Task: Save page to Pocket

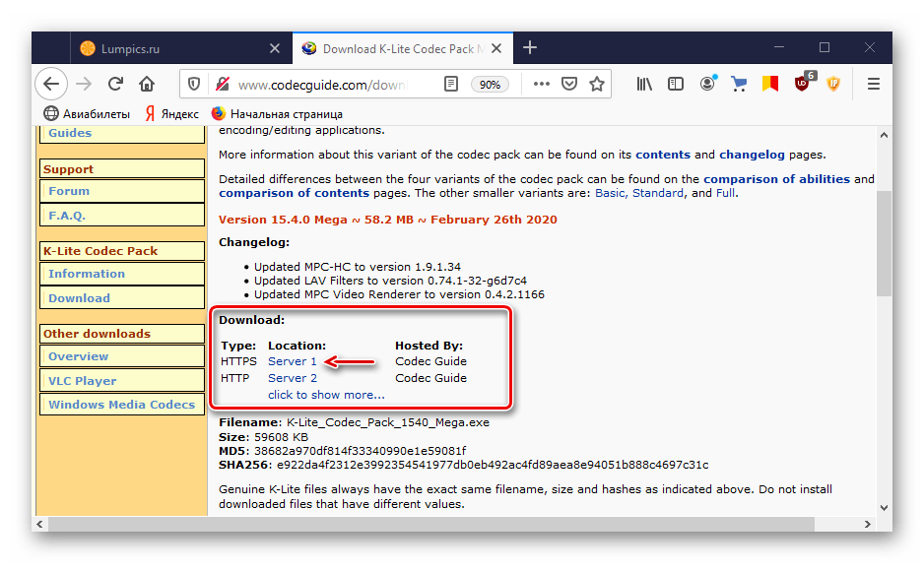Action: (569, 85)
